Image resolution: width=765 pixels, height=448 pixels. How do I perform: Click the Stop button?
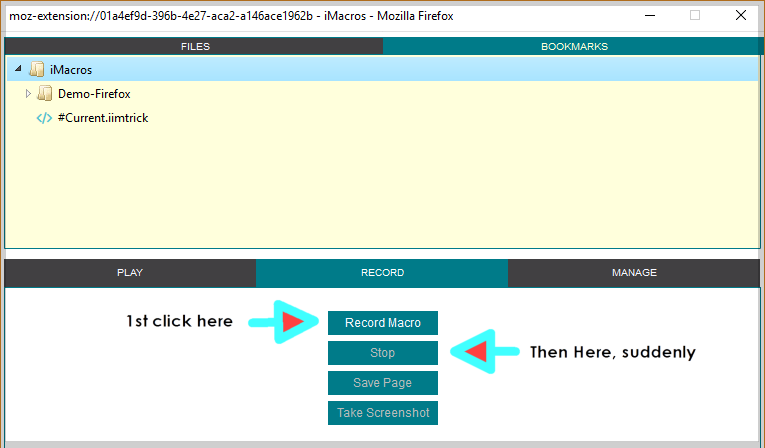[382, 353]
